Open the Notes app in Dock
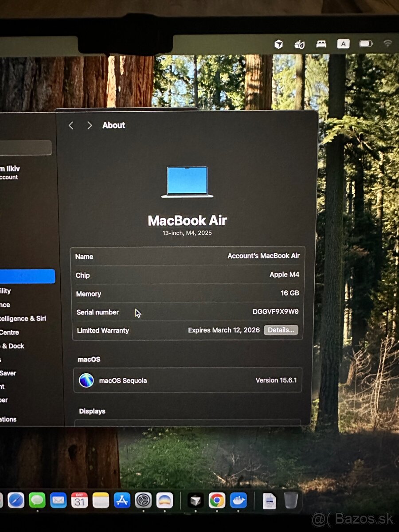Screen dimensions: 399x532 point(101,501)
